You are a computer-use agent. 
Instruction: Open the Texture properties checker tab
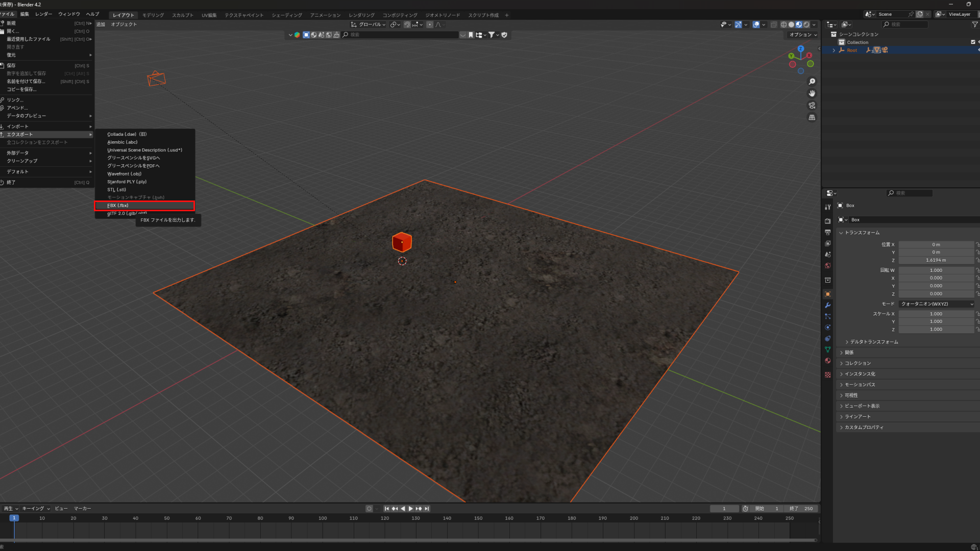(827, 375)
